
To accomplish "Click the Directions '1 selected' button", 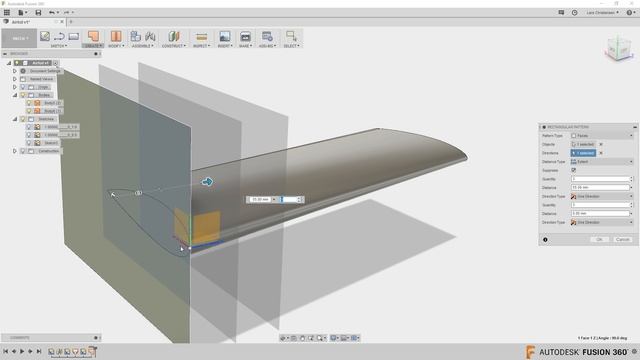I will click(583, 153).
